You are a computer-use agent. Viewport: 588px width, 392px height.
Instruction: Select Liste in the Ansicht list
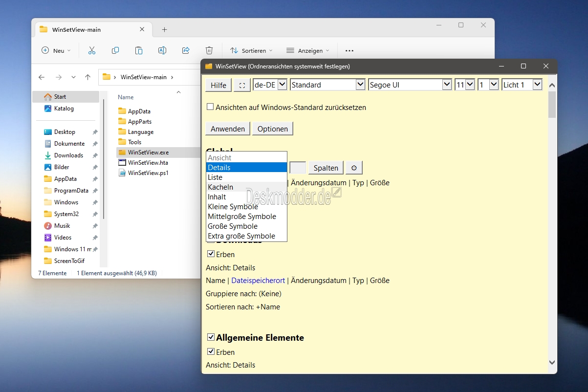click(247, 177)
